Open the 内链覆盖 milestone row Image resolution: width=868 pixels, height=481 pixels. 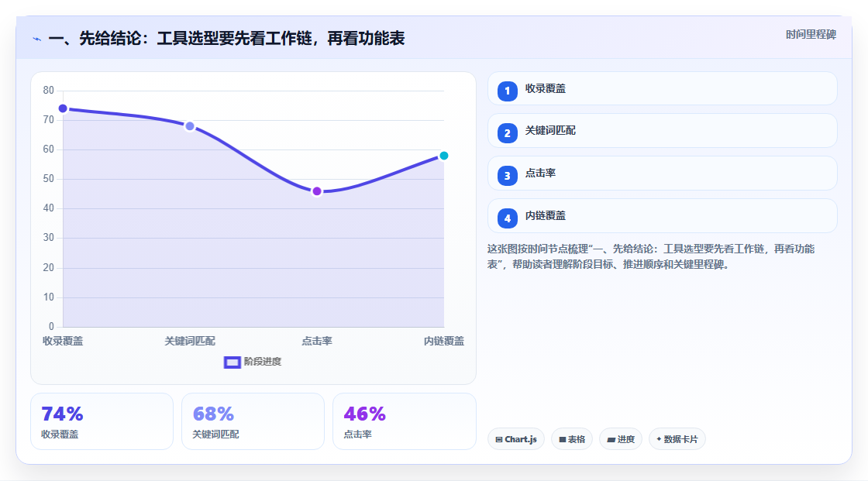click(662, 216)
